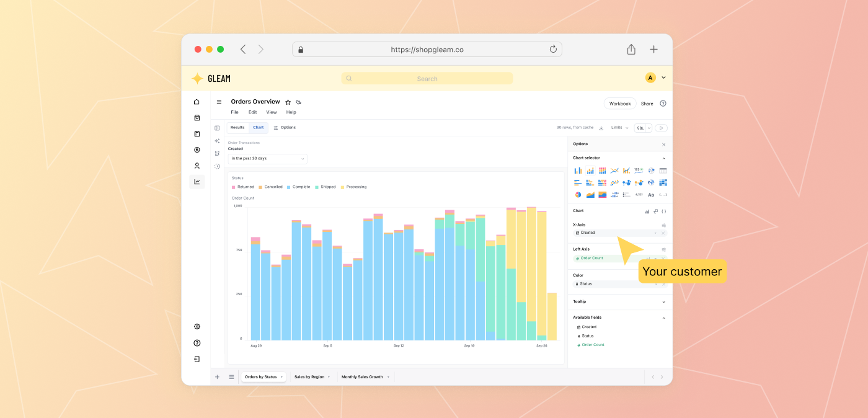Viewport: 868px width, 418px height.
Task: Open the Limits dropdown
Action: pyautogui.click(x=619, y=128)
